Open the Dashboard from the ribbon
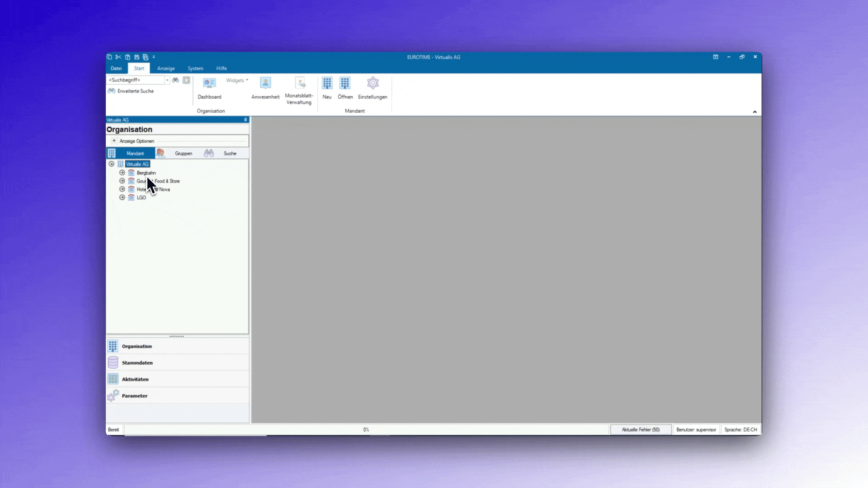This screenshot has height=488, width=868. point(209,88)
